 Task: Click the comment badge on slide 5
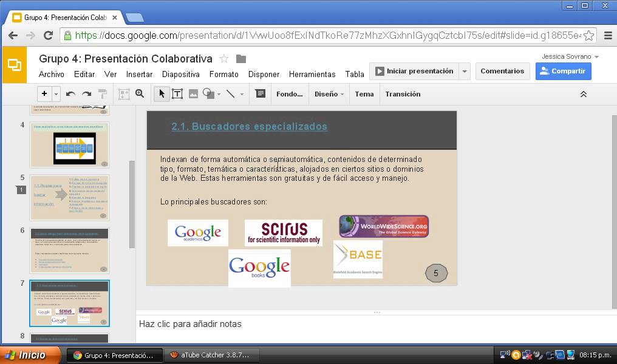click(21, 190)
